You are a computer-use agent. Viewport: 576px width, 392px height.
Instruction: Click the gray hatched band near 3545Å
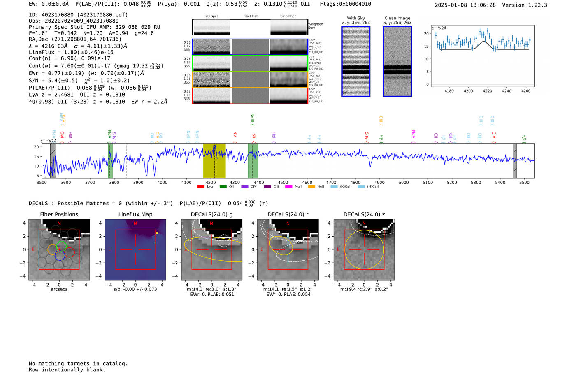point(53,160)
